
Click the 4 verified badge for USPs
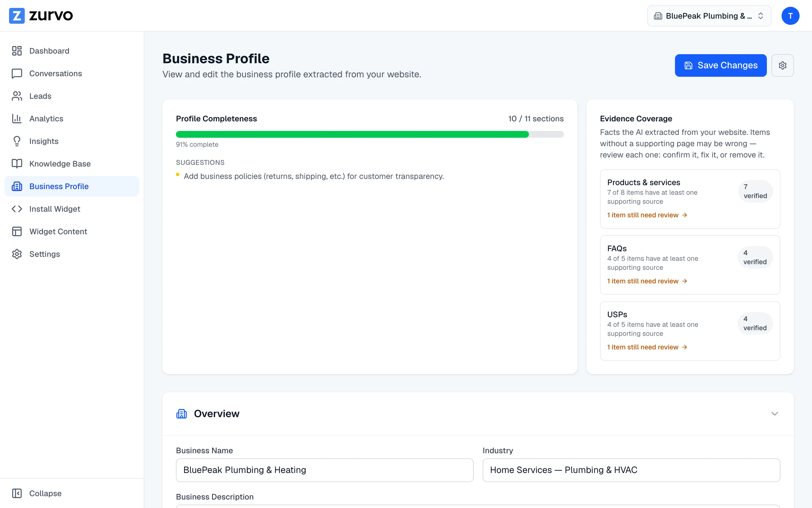click(x=755, y=323)
